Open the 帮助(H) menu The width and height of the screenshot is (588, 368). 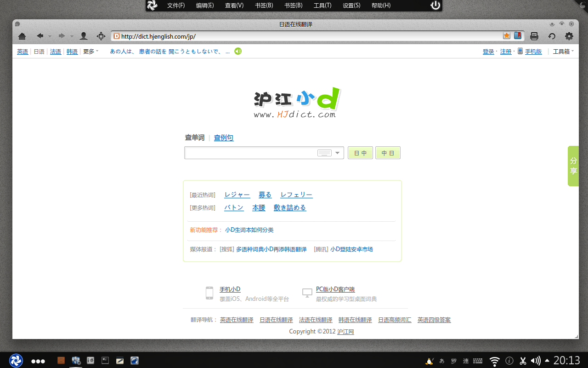point(381,6)
